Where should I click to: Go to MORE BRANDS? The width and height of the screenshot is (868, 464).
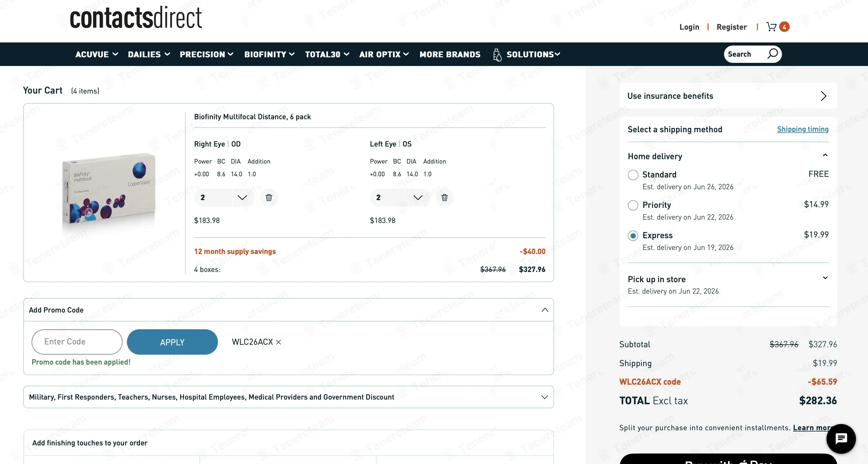tap(450, 54)
